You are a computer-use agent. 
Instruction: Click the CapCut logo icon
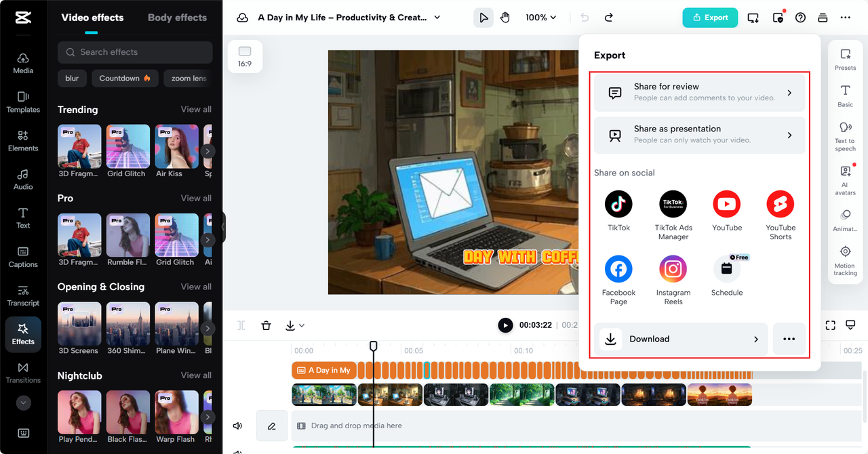23,18
